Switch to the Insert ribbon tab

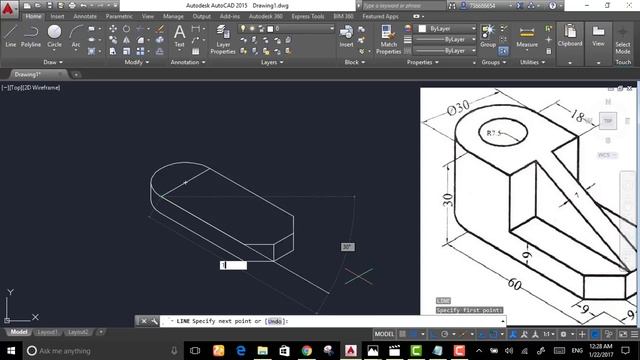tap(57, 16)
